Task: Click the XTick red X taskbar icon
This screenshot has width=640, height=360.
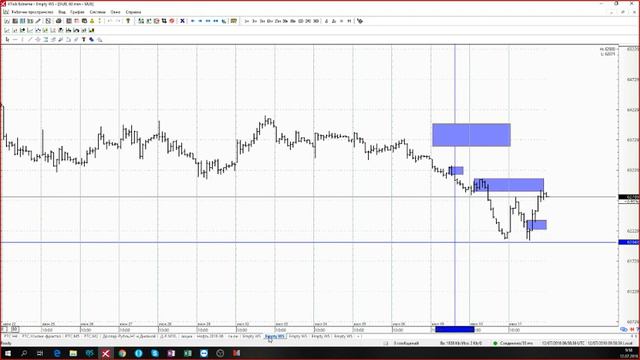Action: click(106, 353)
